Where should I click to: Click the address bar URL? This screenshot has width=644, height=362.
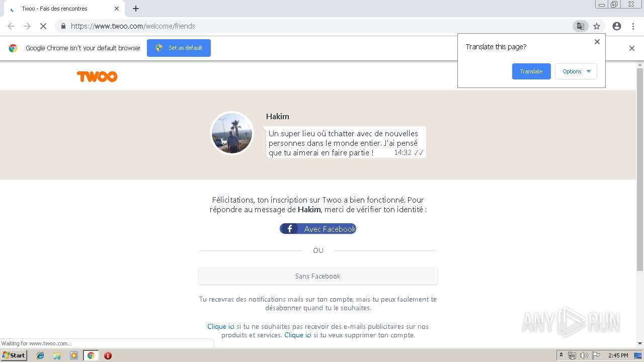tap(133, 26)
